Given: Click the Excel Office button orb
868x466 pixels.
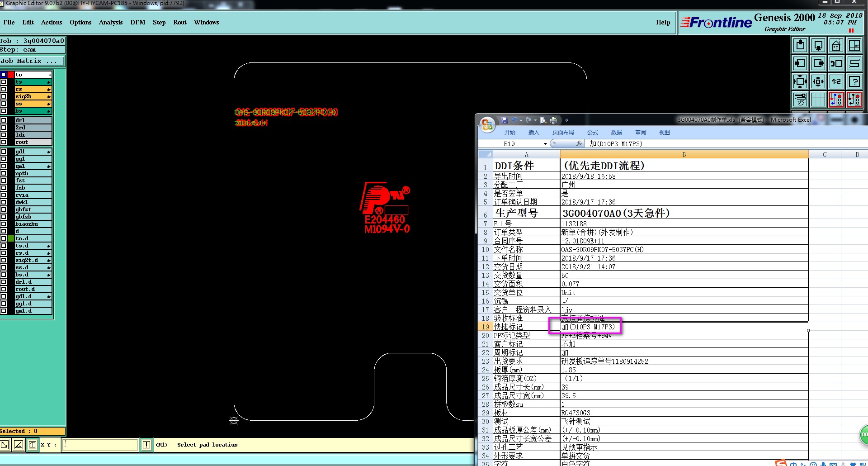Looking at the screenshot, I should point(487,124).
